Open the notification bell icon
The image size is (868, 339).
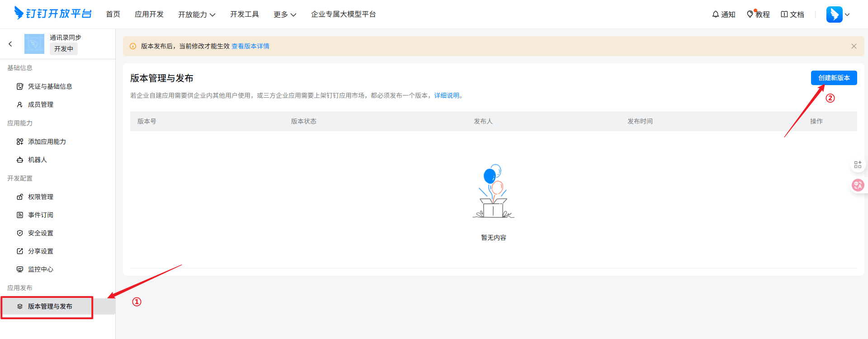click(x=716, y=14)
